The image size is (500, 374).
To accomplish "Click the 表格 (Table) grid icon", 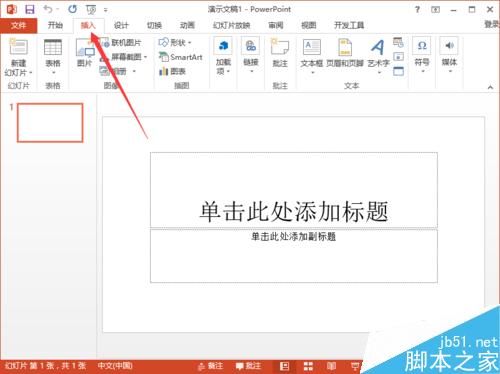I will tap(53, 47).
